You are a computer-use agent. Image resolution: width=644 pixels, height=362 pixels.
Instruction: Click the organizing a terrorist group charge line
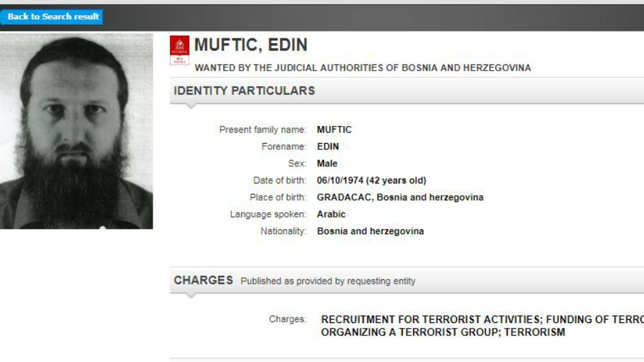click(x=443, y=333)
